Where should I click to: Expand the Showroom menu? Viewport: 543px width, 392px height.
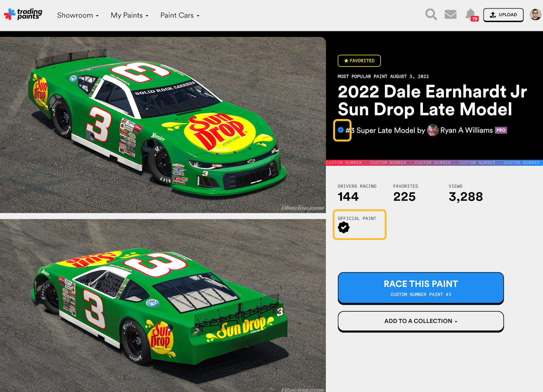click(x=78, y=15)
